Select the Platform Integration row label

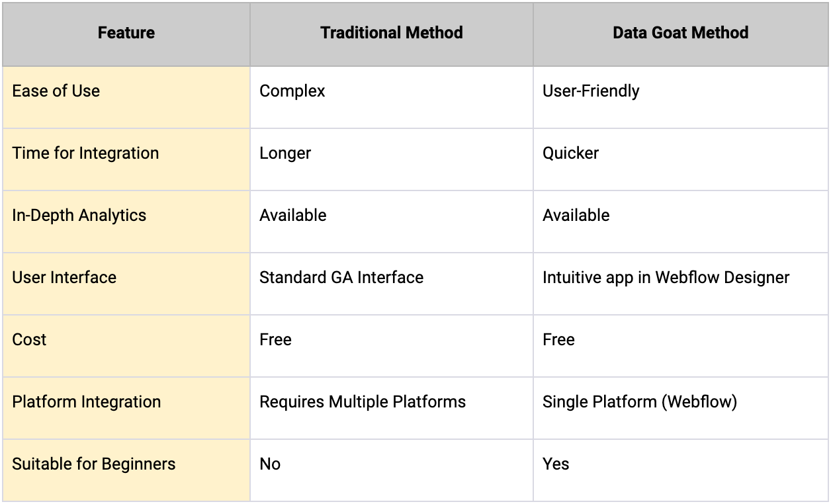pyautogui.click(x=86, y=402)
